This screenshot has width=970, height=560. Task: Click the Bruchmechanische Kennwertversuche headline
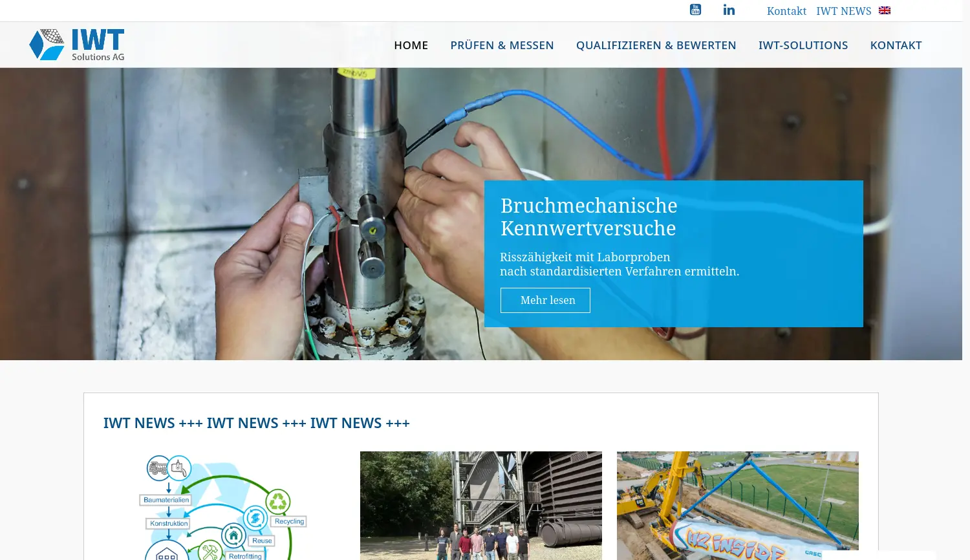tap(588, 217)
